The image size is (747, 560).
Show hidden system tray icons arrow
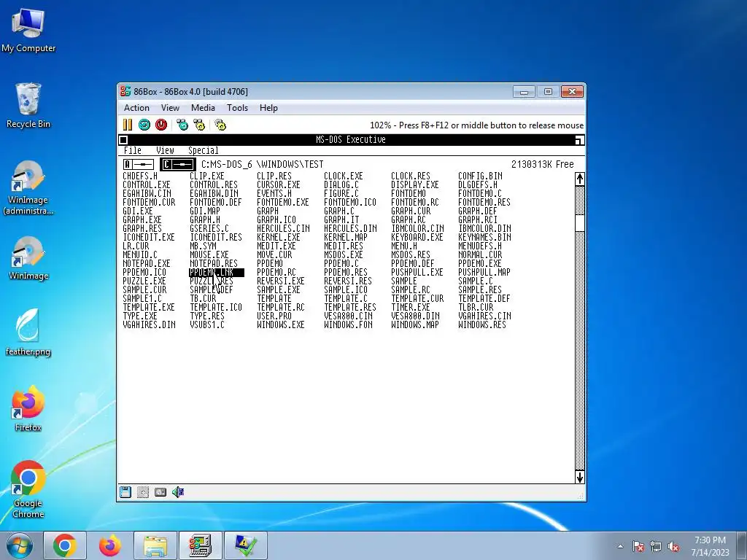pos(620,546)
